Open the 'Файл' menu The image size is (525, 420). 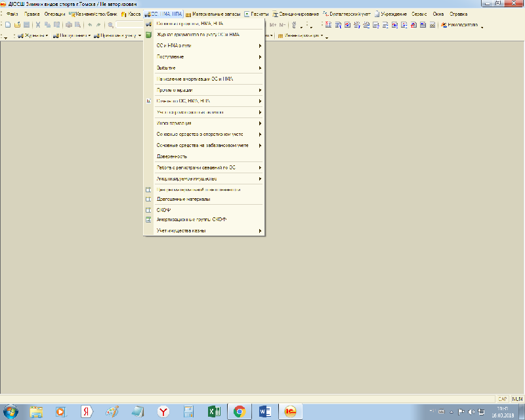click(12, 14)
